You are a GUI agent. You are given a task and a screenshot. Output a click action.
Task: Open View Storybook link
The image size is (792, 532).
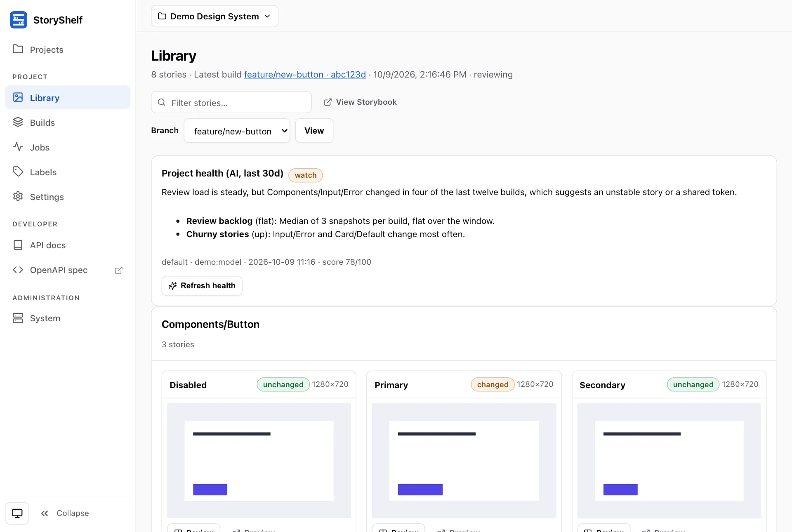[x=360, y=102]
